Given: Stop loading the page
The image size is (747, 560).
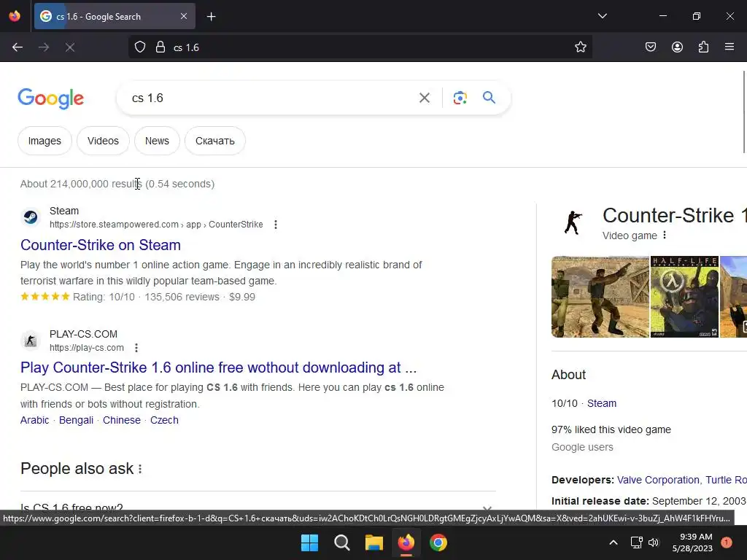Looking at the screenshot, I should click(70, 47).
